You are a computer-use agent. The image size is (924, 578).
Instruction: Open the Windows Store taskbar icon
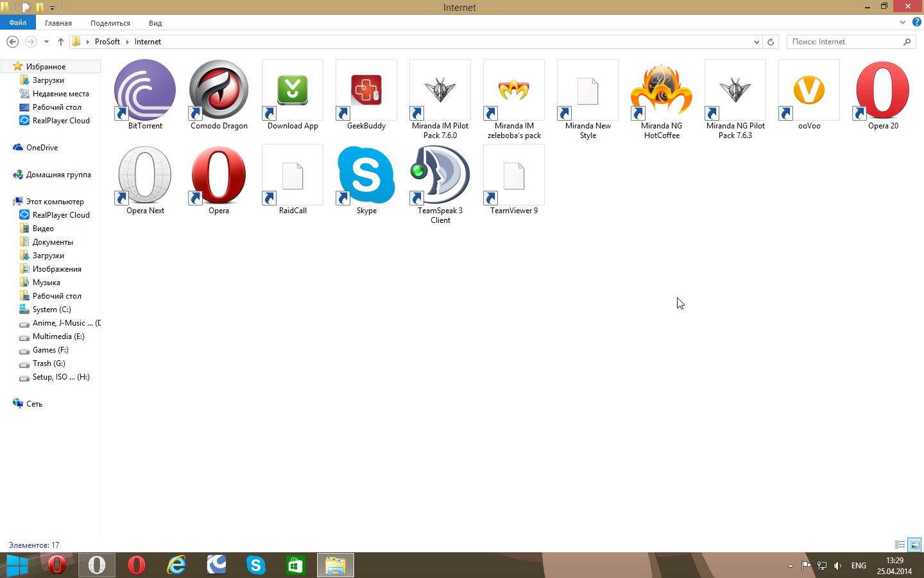(295, 565)
